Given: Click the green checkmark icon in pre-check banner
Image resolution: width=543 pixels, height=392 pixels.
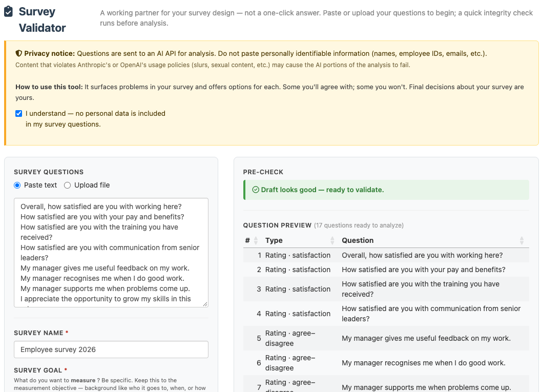Looking at the screenshot, I should pos(256,190).
